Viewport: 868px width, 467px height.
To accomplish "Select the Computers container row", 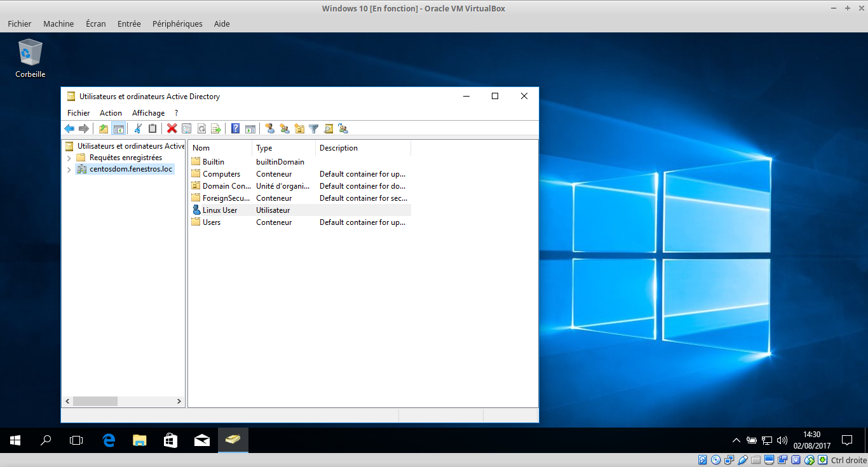I will coord(300,174).
